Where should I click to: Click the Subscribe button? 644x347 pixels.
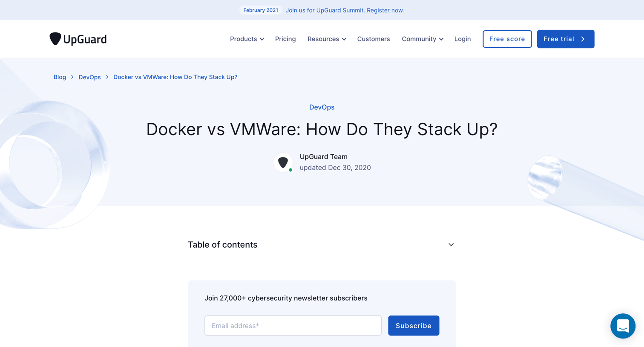pos(414,326)
